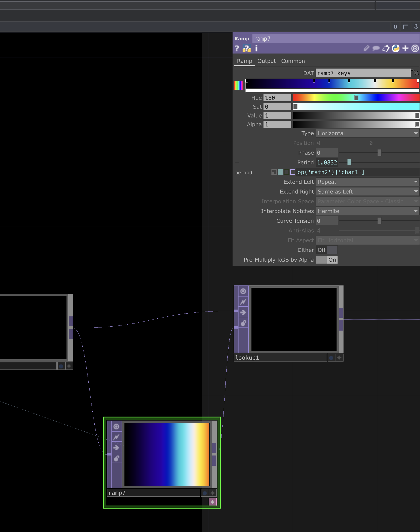Click the Phase value input field
The width and height of the screenshot is (420, 532).
point(326,153)
